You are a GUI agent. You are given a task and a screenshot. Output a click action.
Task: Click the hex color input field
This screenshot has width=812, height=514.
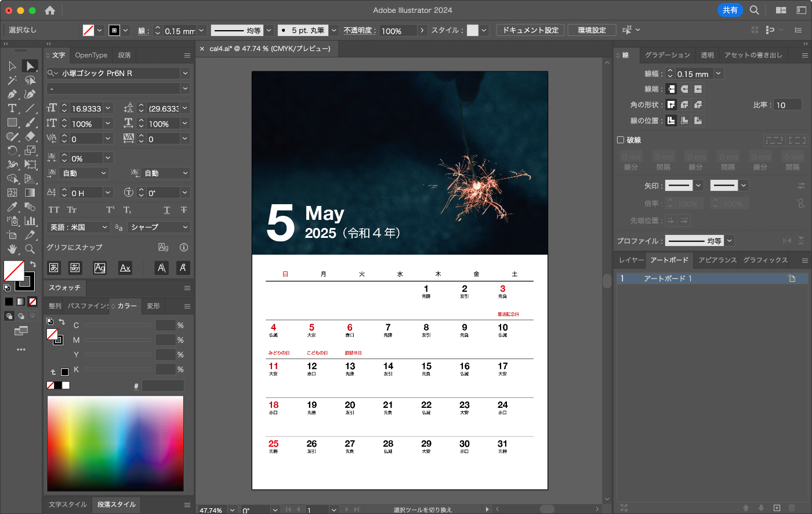[x=163, y=386]
